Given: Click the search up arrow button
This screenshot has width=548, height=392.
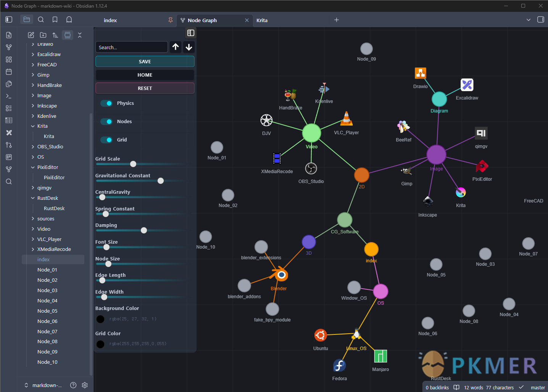Looking at the screenshot, I should coord(176,47).
